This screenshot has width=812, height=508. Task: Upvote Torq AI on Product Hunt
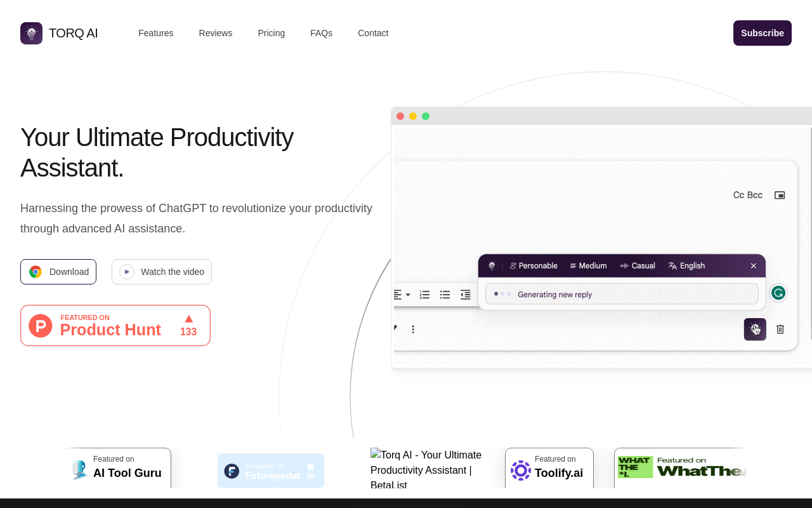click(x=188, y=324)
